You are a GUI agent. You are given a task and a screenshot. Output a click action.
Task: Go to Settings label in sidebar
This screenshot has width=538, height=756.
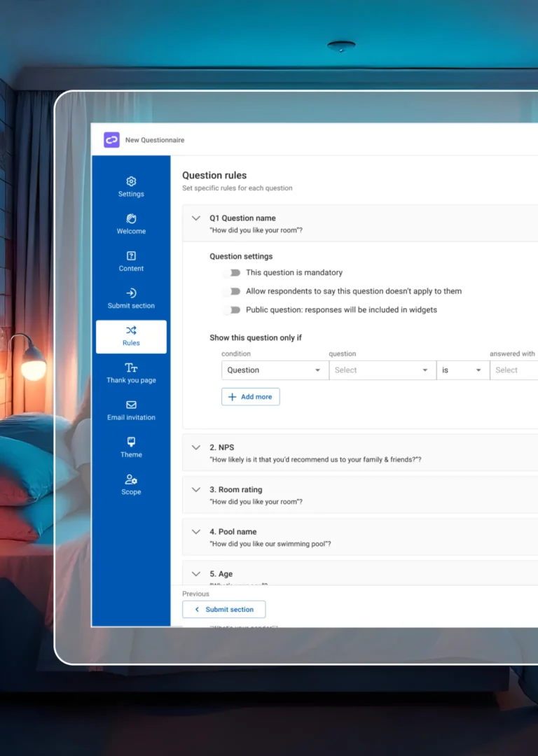(131, 194)
